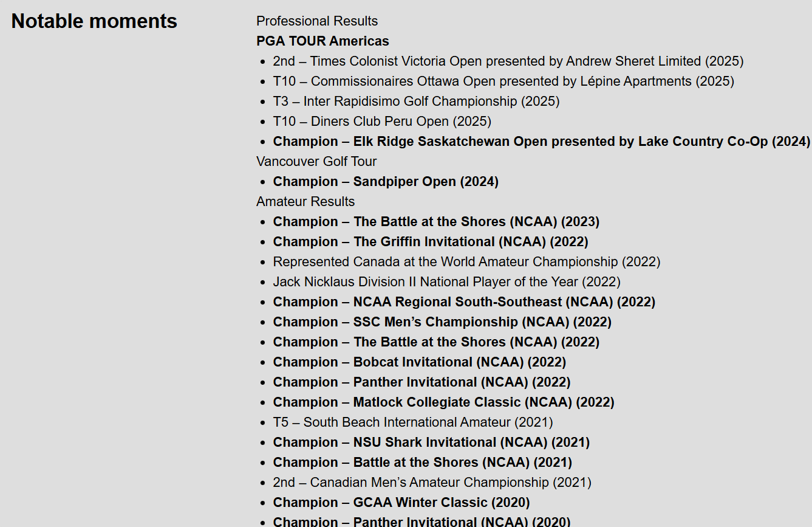
Task: Click the Notable moments heading
Action: point(94,21)
